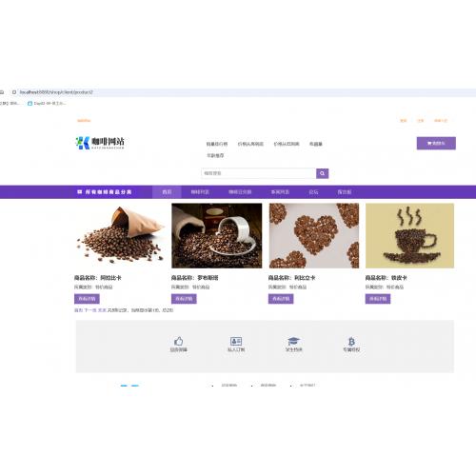476x476 pixels.
Task: Click the magnifier search button
Action: coord(322,173)
